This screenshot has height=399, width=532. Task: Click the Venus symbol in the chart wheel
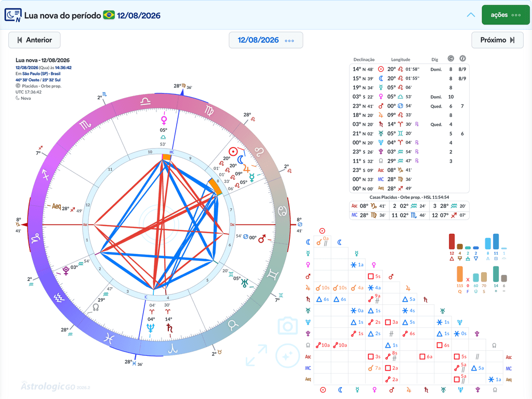pyautogui.click(x=164, y=120)
